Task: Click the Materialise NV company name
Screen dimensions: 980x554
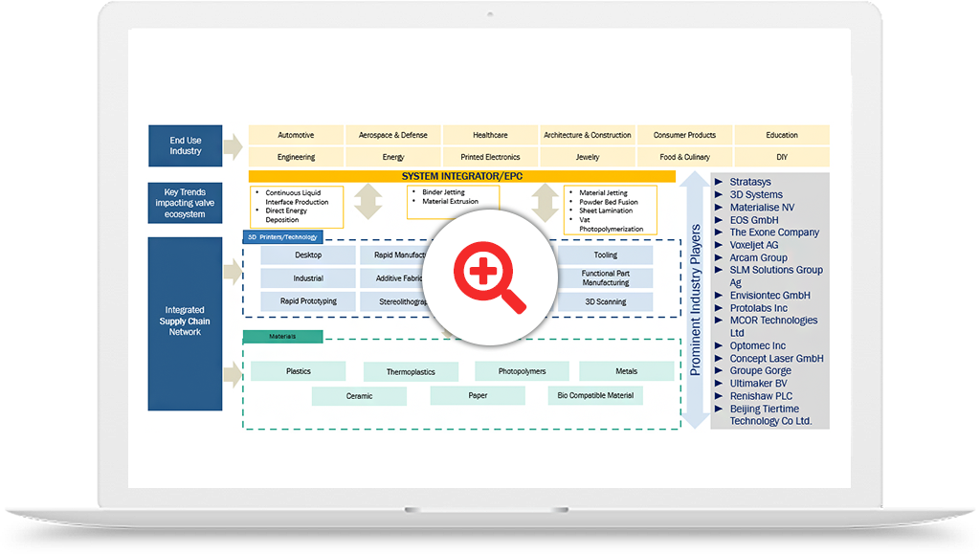Action: pos(762,207)
